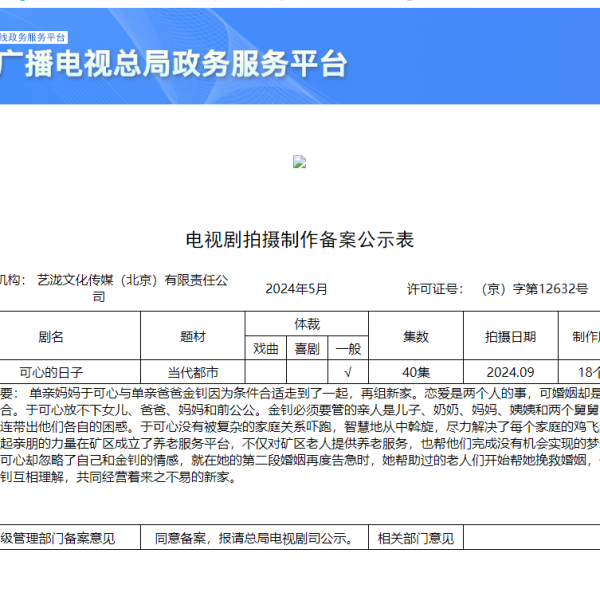This screenshot has height=600, width=600.
Task: Click the check mark under 一般
Action: 348,372
